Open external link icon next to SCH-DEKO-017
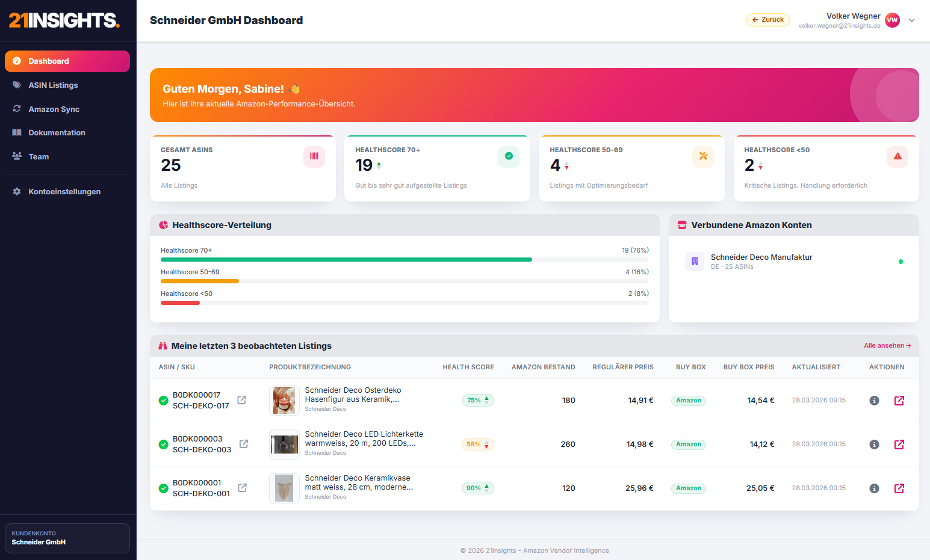The height and width of the screenshot is (560, 930). pyautogui.click(x=241, y=400)
